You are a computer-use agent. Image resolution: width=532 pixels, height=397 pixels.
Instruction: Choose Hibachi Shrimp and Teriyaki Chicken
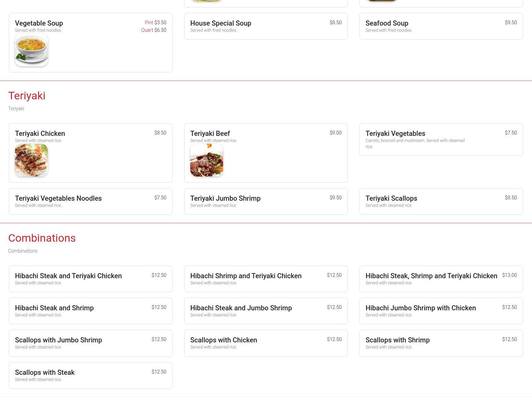[x=246, y=276]
